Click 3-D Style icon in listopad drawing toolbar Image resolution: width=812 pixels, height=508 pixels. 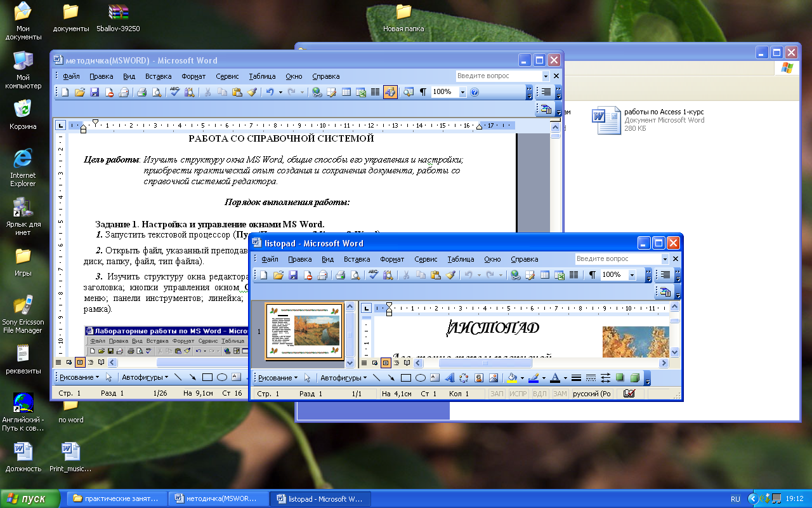pyautogui.click(x=634, y=378)
